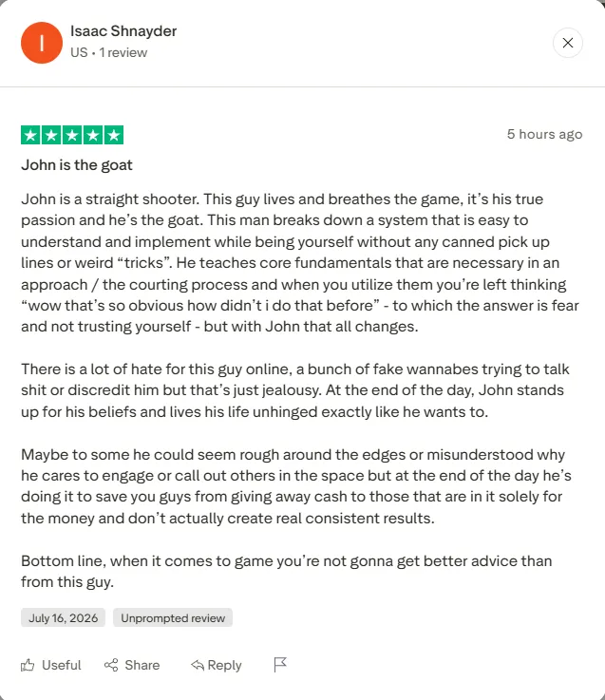Click the 'Useful' label
Image resolution: width=605 pixels, height=700 pixels.
tap(62, 665)
